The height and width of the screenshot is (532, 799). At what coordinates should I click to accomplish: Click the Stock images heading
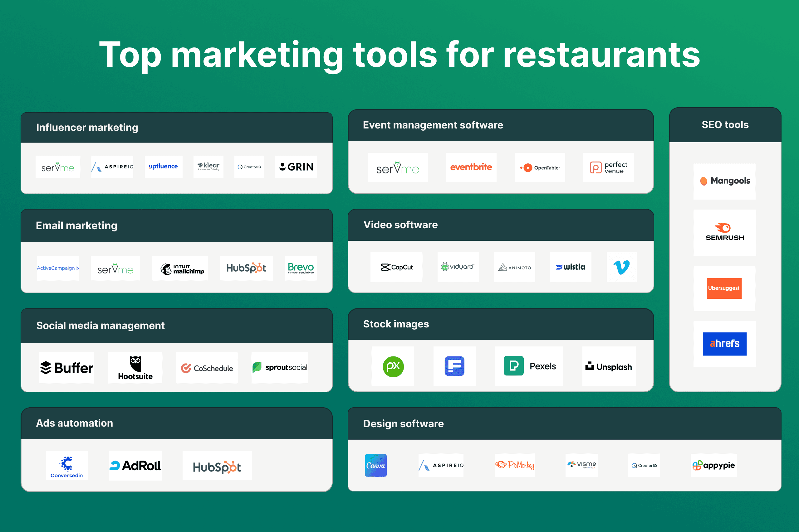396,324
